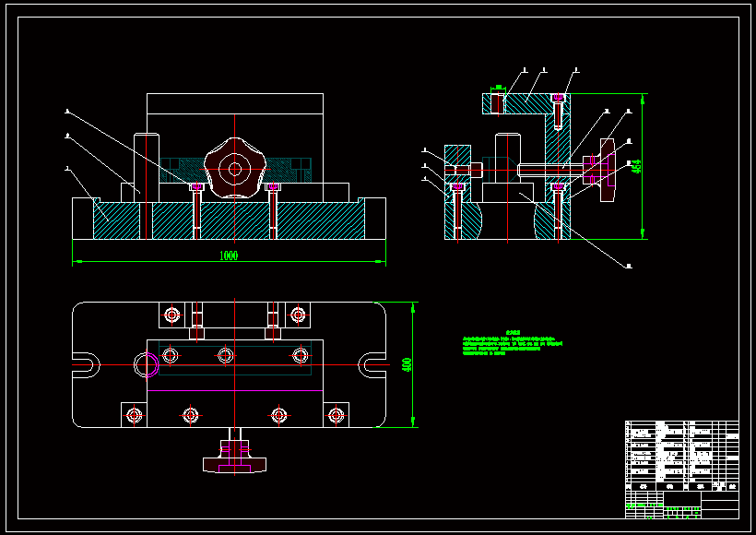
Task: Click the 1000 width dimension text
Action: [x=229, y=256]
